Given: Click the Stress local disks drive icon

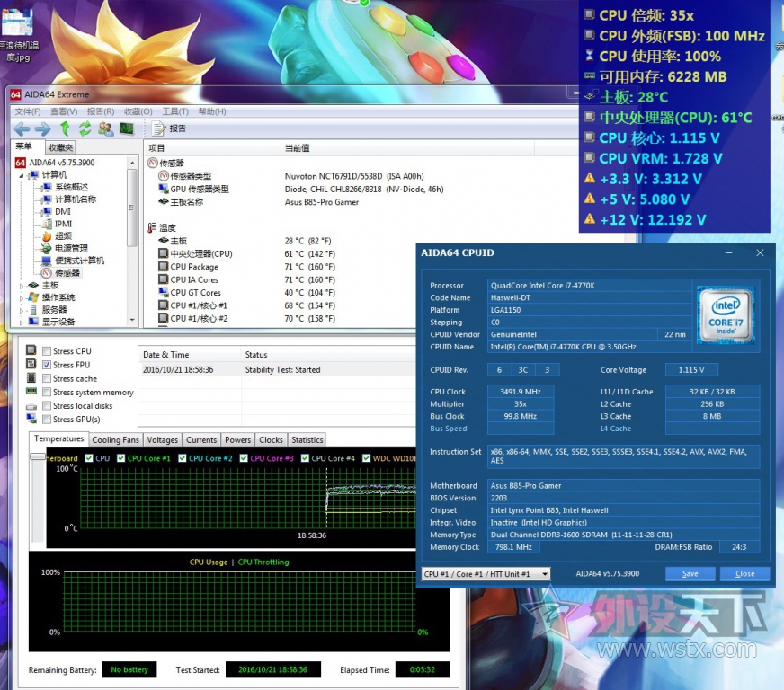Looking at the screenshot, I should coord(31,406).
